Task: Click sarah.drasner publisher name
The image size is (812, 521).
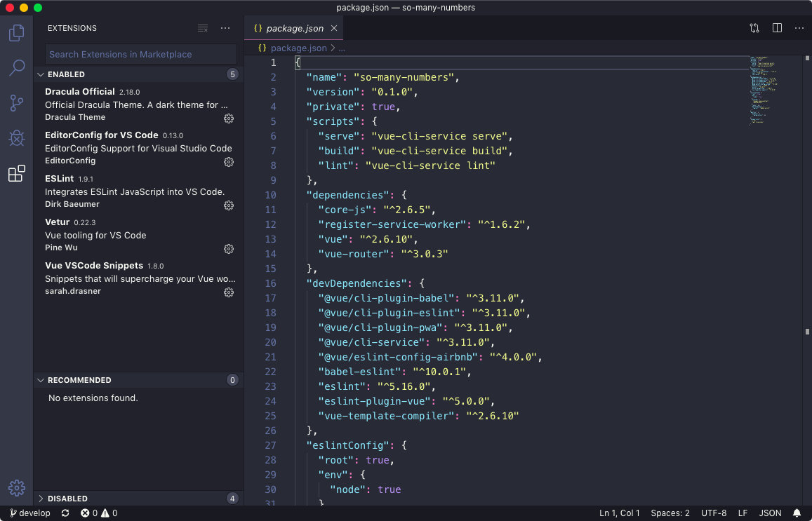Action: (x=73, y=291)
